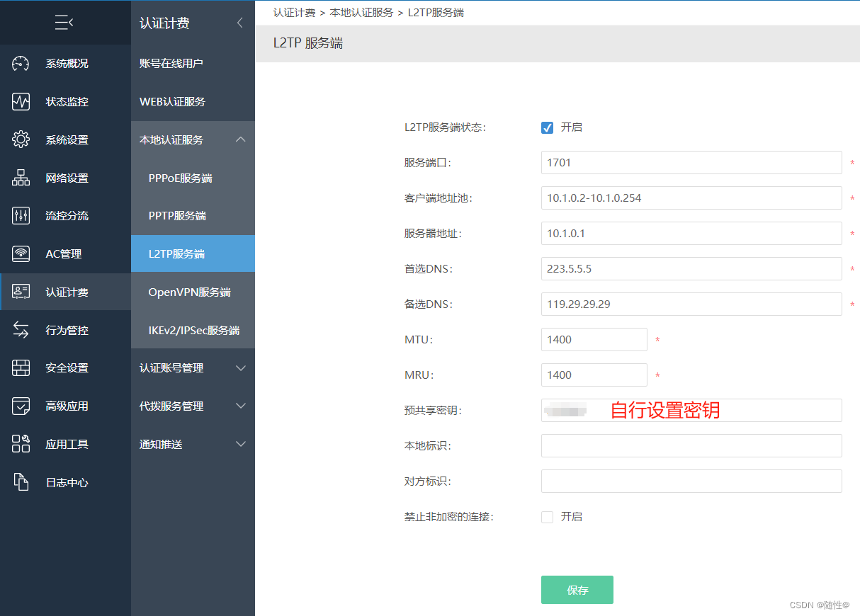Click the 认证计费 submenu panel title
860x616 pixels.
pyautogui.click(x=164, y=23)
